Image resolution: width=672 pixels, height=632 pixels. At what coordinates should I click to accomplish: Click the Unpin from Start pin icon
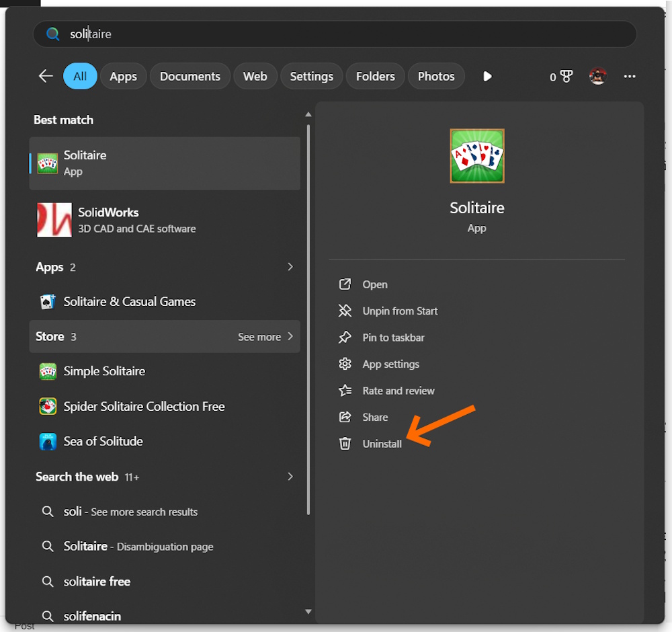(345, 311)
